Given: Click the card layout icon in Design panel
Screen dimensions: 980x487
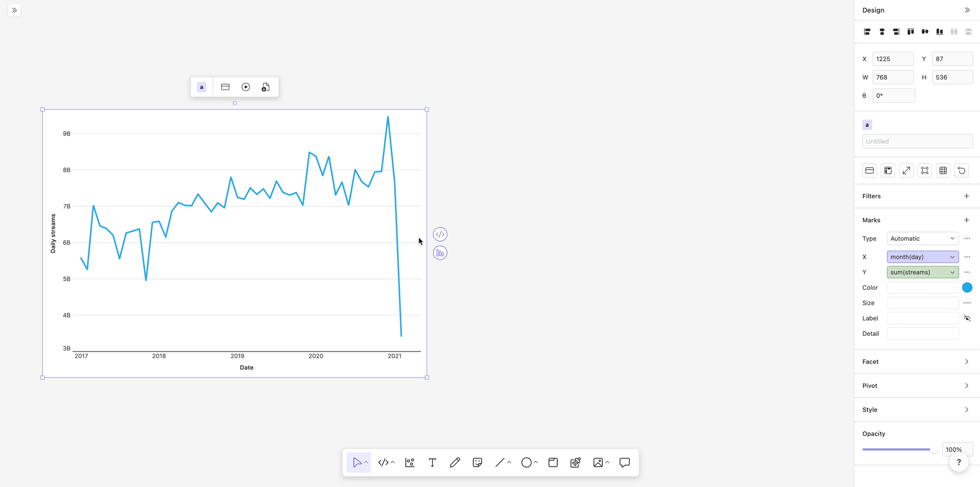Looking at the screenshot, I should click(870, 171).
